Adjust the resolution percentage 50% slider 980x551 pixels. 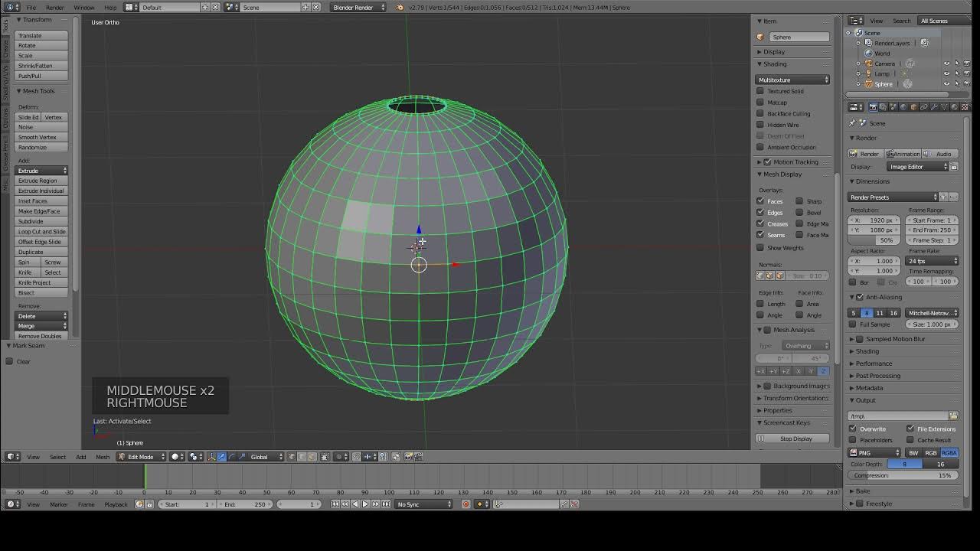tap(874, 240)
